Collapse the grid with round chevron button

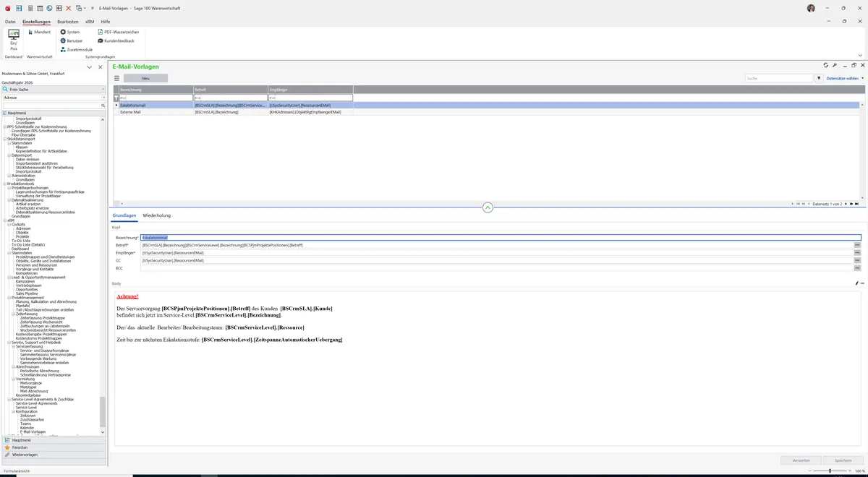point(488,207)
